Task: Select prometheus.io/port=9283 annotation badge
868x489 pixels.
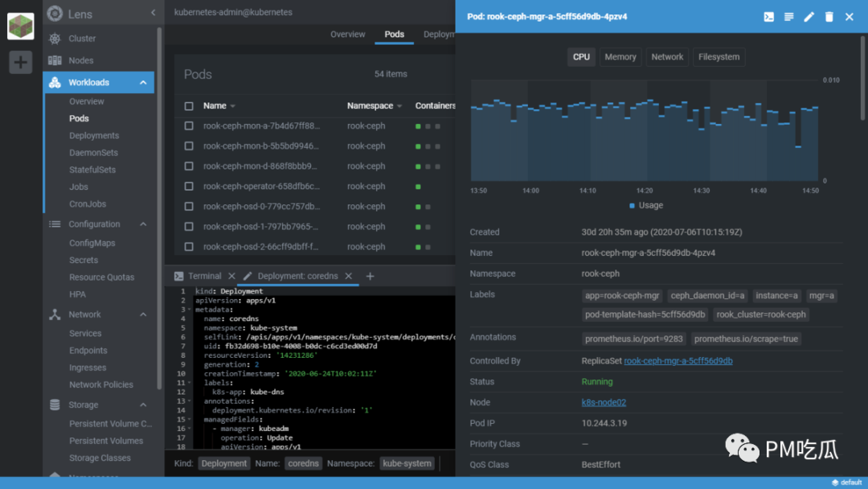Action: tap(634, 339)
